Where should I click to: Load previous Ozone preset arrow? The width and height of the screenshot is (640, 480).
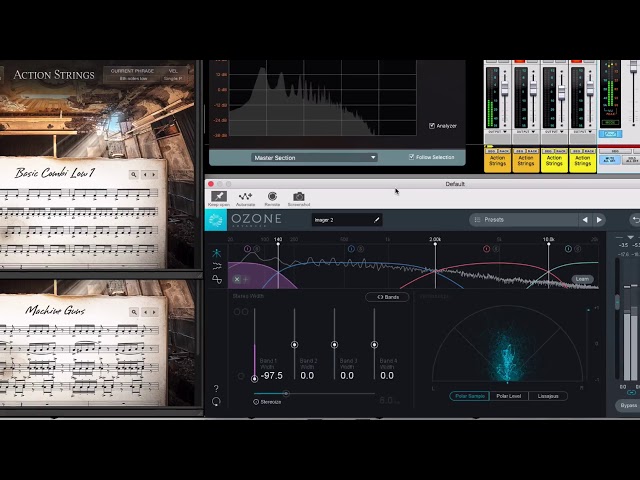click(x=585, y=220)
